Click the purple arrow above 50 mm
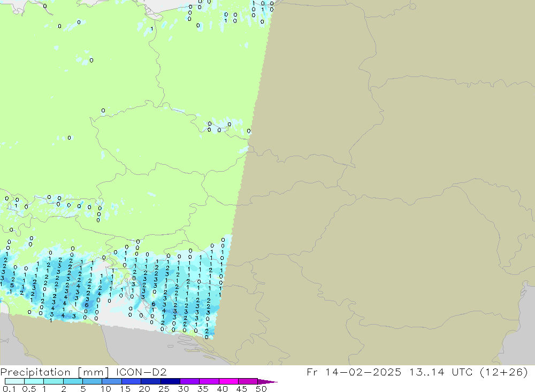This screenshot has width=535, height=392. coord(267,381)
